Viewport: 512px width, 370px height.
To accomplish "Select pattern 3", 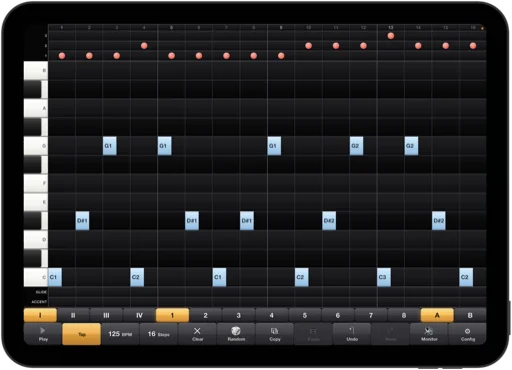I will click(238, 315).
